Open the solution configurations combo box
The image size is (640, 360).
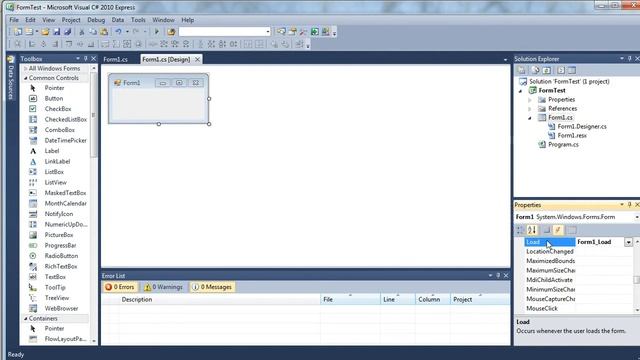click(x=224, y=32)
